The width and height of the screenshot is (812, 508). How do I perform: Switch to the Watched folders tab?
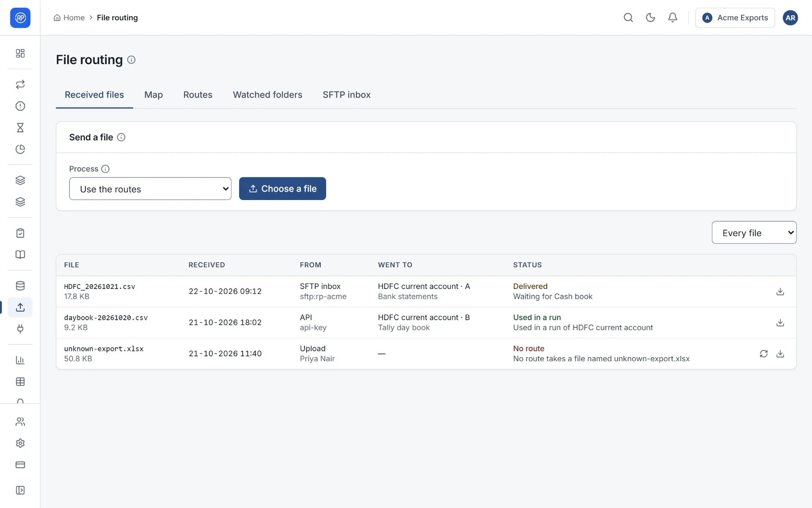(x=268, y=95)
